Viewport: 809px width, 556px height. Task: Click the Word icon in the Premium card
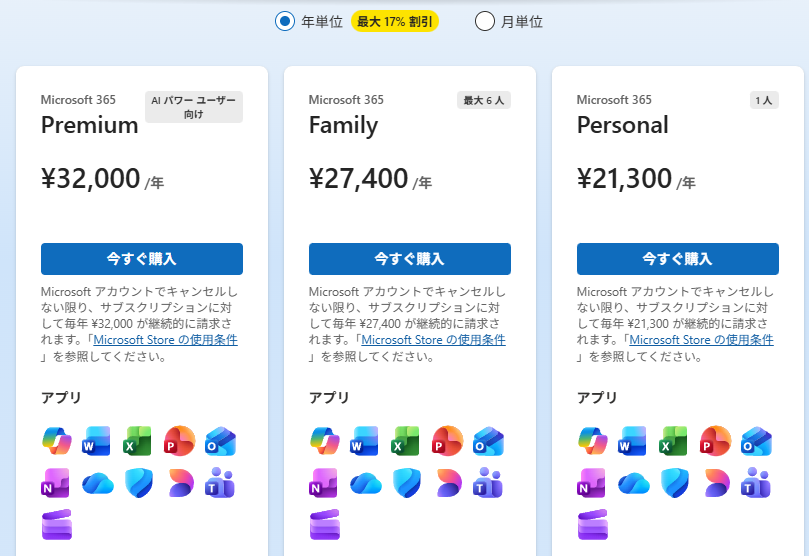(x=97, y=440)
